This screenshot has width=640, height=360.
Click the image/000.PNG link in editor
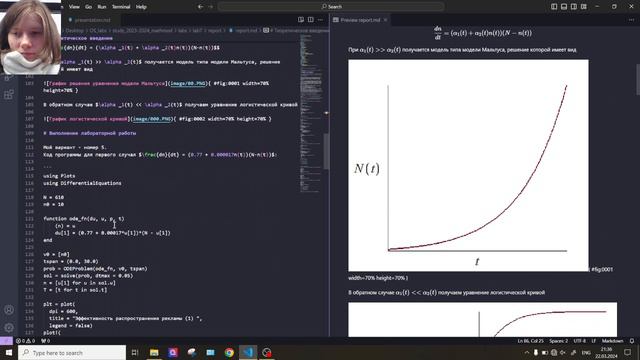[x=152, y=119]
